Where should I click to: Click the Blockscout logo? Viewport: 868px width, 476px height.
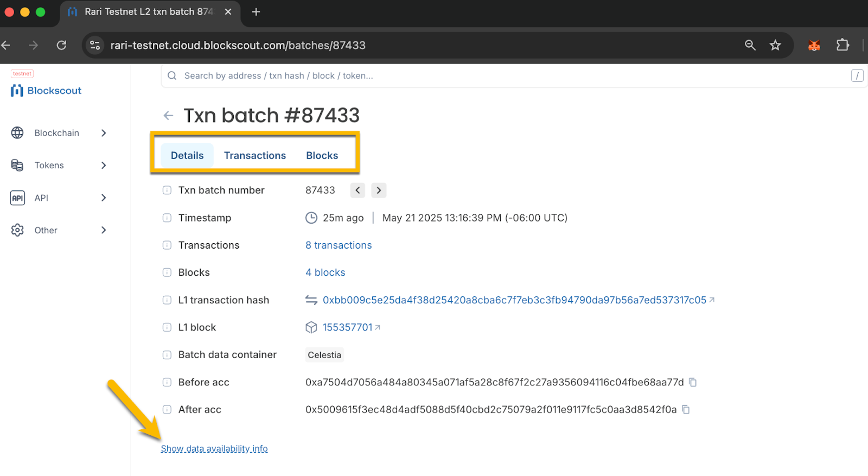point(46,91)
